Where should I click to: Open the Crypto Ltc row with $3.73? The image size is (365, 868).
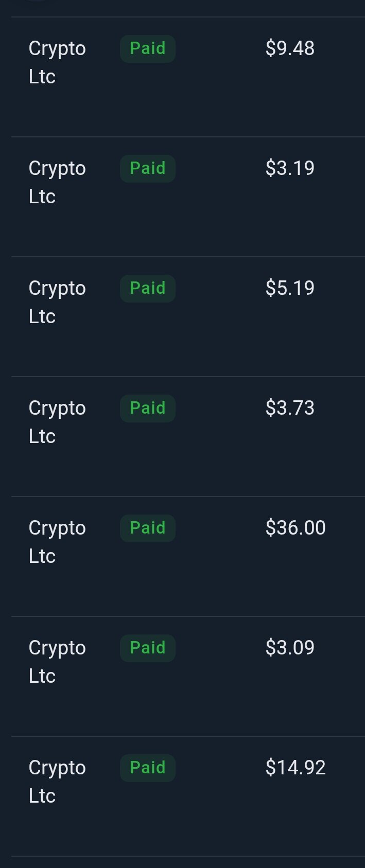point(188,437)
